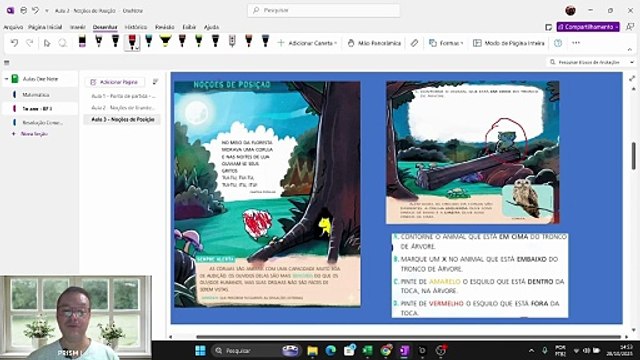Pick the first black pen beside the eraser
Screen dimensions: 640x360
coord(99,41)
